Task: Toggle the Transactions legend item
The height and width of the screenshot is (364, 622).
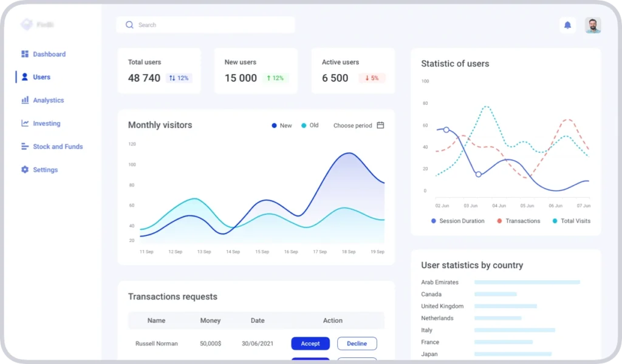Action: (x=518, y=221)
